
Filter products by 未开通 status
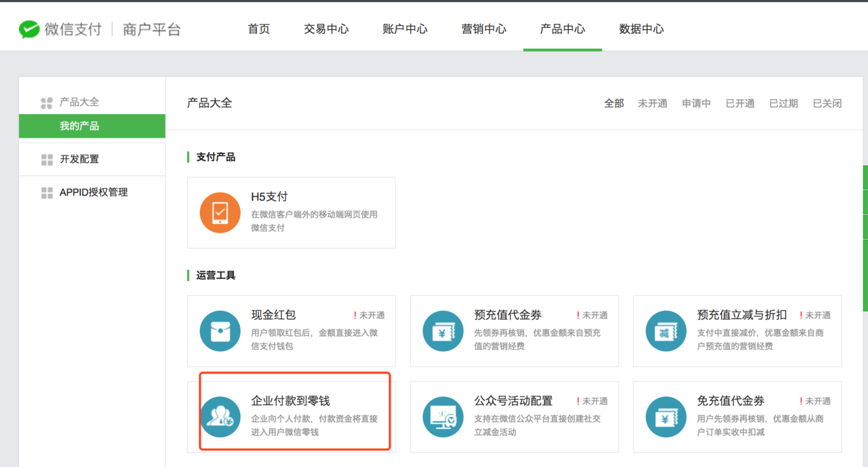(652, 103)
